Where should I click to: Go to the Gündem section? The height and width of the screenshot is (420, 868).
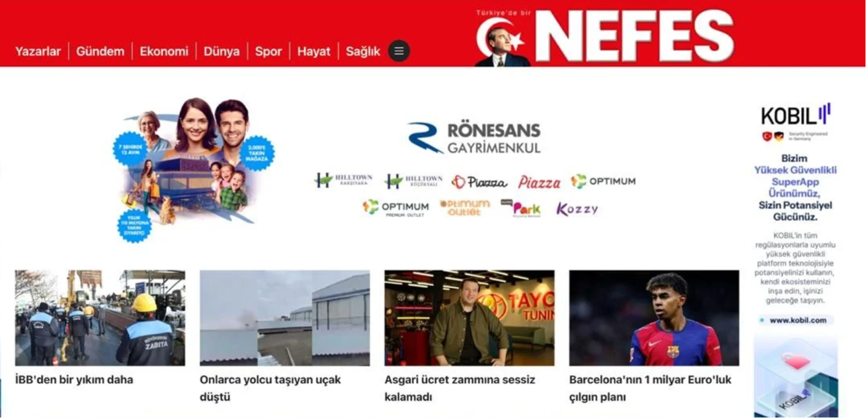(101, 52)
